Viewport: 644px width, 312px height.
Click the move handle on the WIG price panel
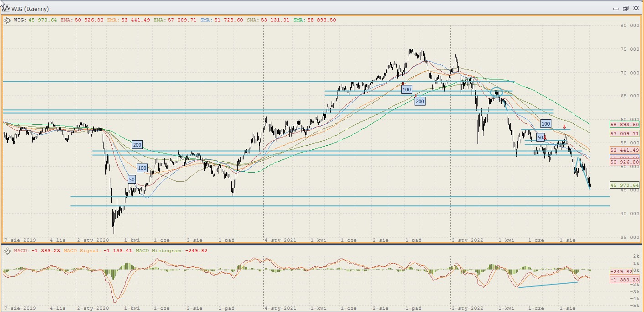[7, 20]
